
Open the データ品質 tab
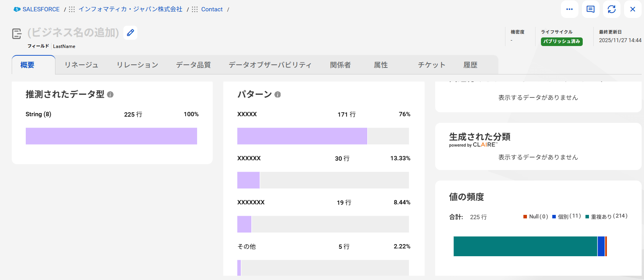click(x=193, y=65)
